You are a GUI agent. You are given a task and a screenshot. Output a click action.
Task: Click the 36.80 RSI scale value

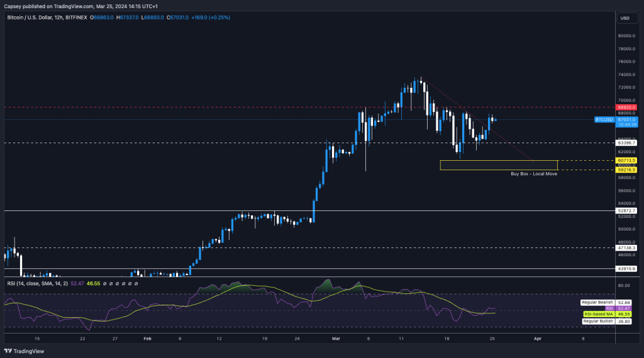624,322
